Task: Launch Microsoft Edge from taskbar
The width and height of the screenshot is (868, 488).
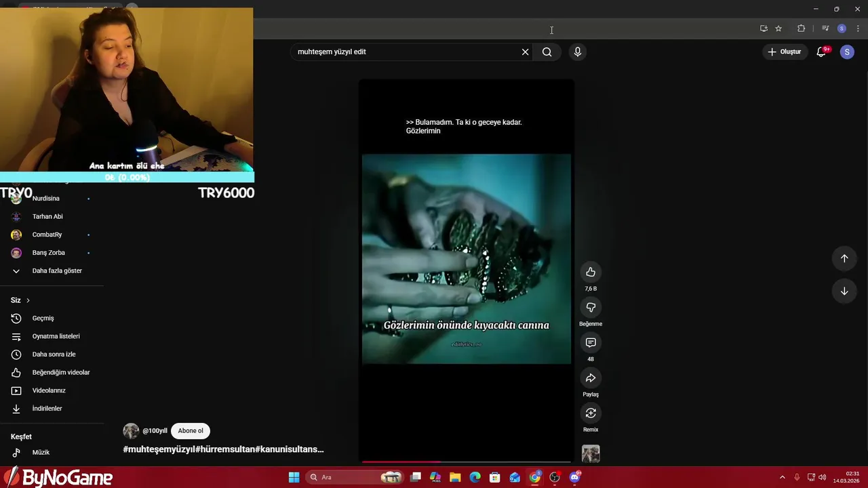Action: 475,477
